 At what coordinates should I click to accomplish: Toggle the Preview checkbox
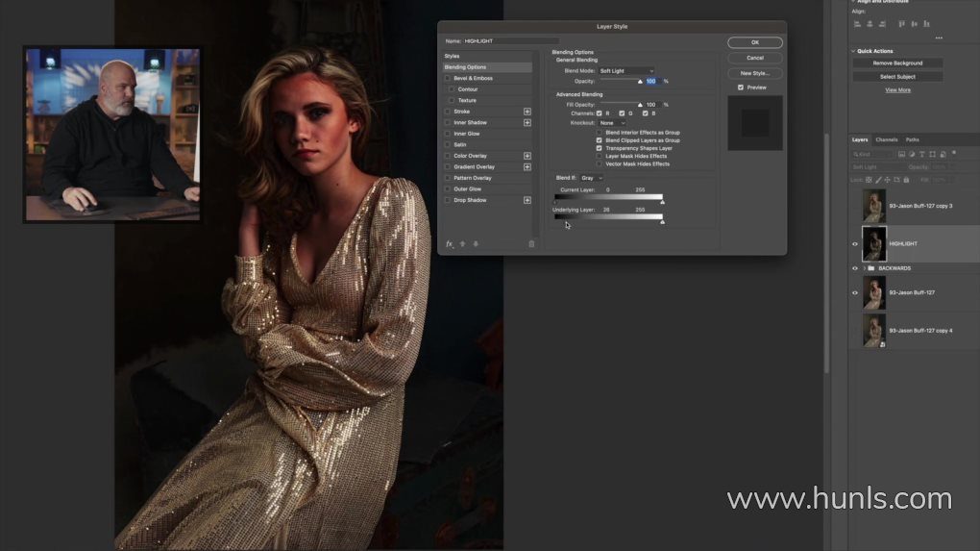click(740, 88)
